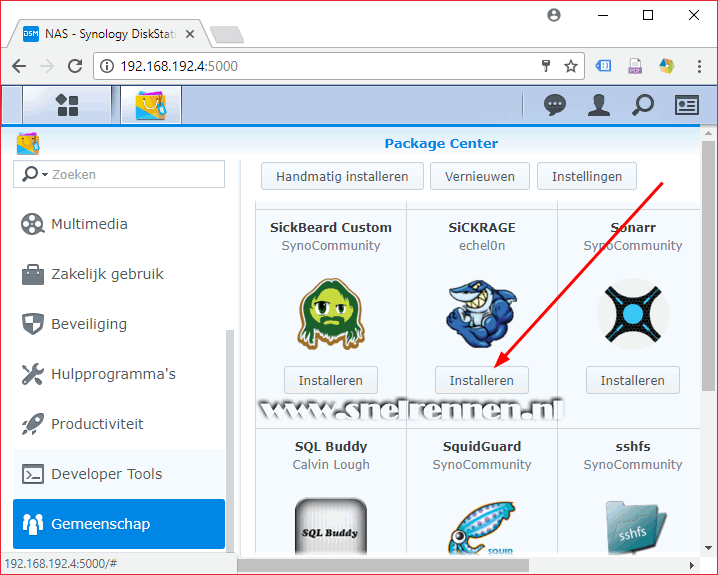
Task: Install the SiCKRAGE package
Action: click(482, 380)
